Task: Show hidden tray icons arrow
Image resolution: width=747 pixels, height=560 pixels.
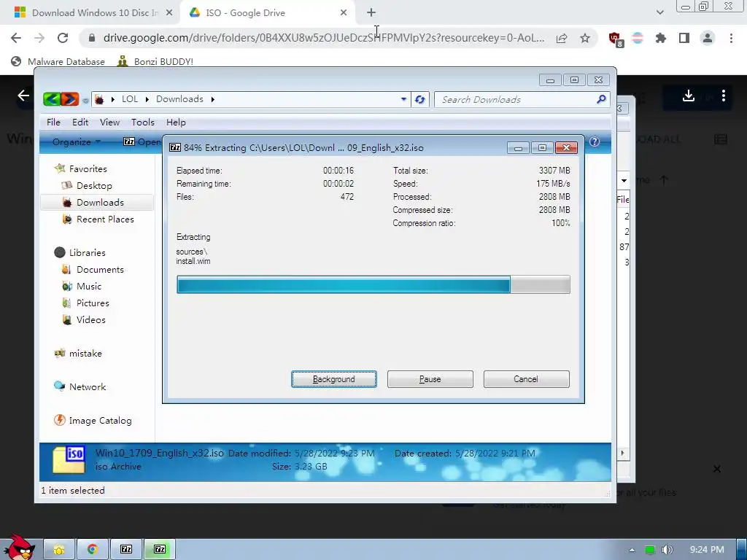Action: click(632, 550)
